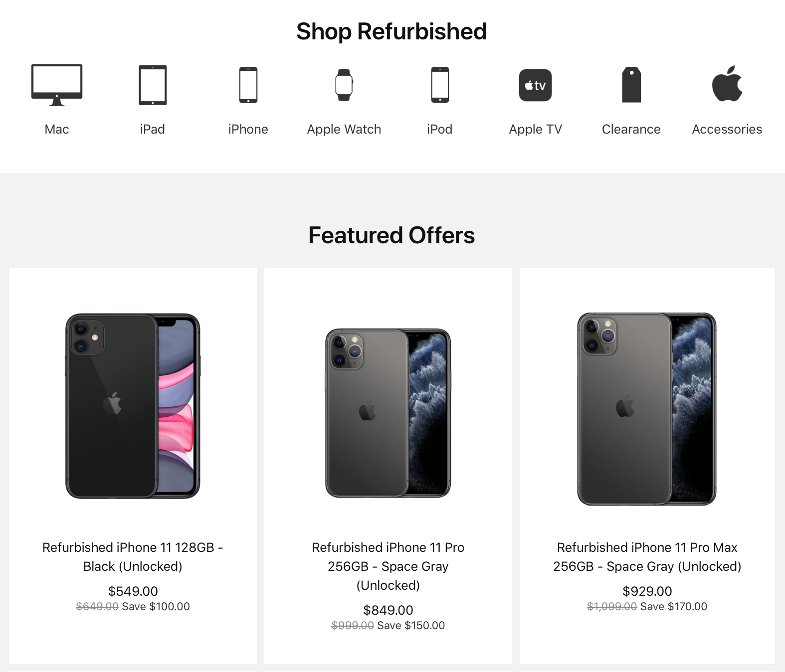Open the Mac category label
The image size is (785, 672).
click(57, 129)
